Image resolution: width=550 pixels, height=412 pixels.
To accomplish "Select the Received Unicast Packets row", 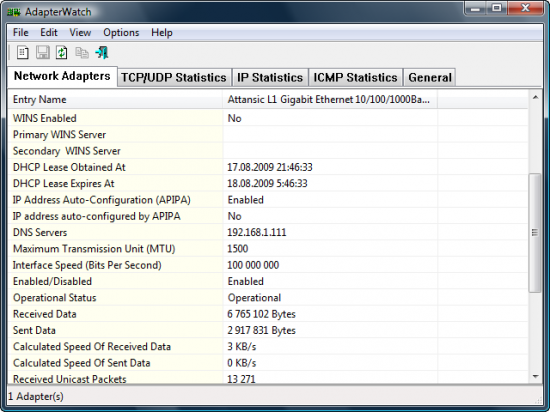I will click(268, 378).
